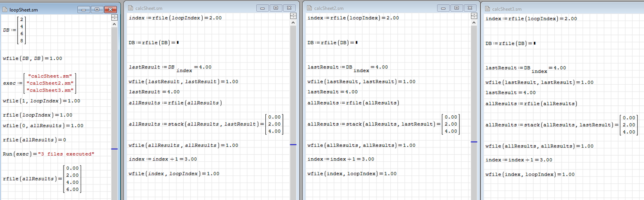The width and height of the screenshot is (644, 200).
Task: Click the vertical scrollbar track in calcSheet2.sm
Action: point(474,86)
